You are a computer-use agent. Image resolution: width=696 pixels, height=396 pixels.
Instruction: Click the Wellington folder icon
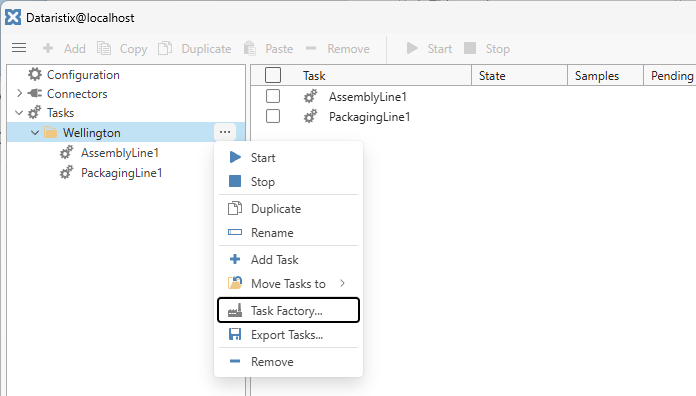point(51,132)
